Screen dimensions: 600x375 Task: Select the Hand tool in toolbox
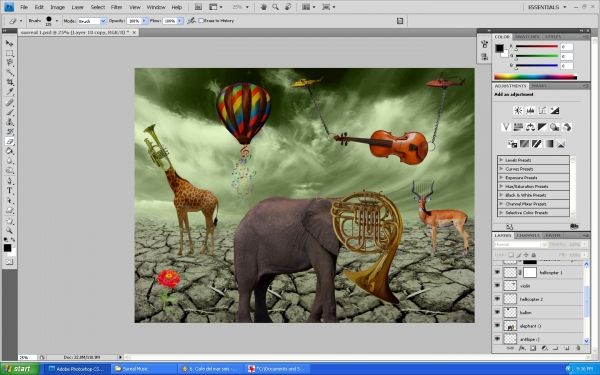[9, 221]
